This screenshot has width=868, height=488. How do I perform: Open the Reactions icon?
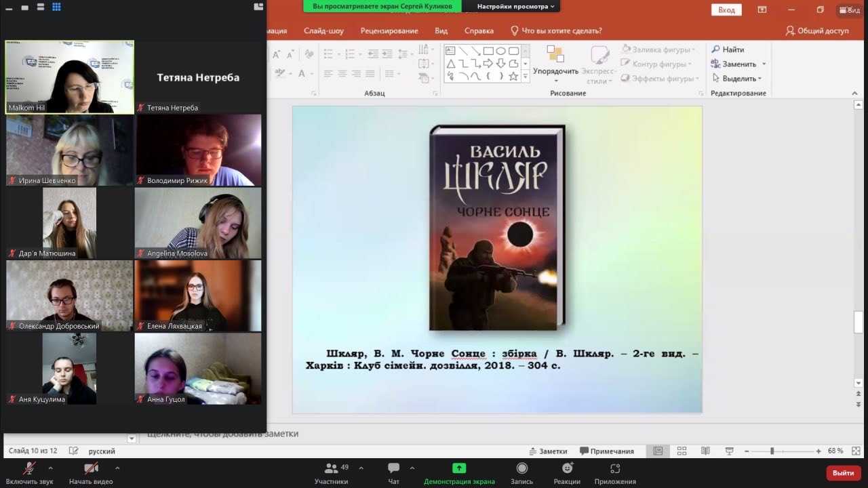(x=567, y=469)
